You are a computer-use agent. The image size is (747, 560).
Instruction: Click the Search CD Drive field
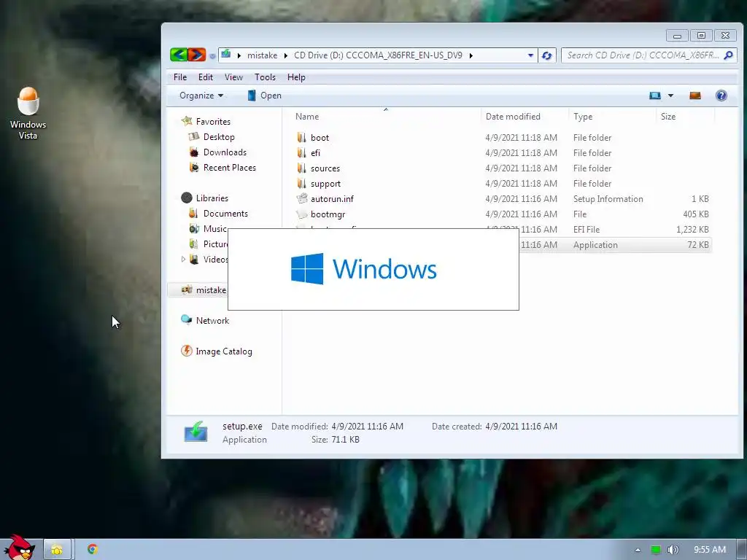642,55
